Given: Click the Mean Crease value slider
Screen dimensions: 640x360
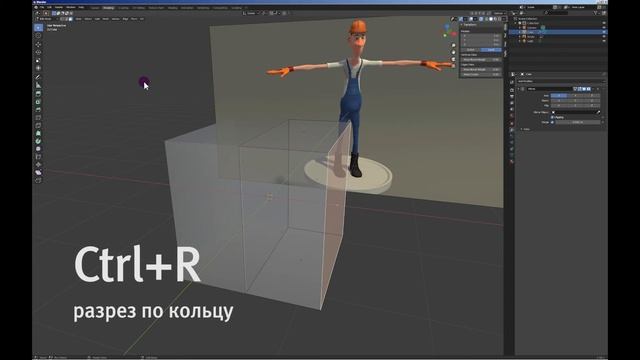Looking at the screenshot, I should pyautogui.click(x=481, y=74).
